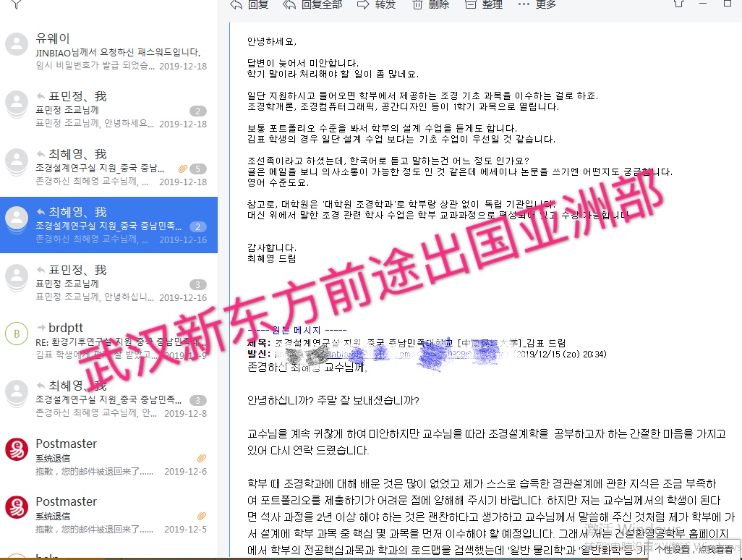This screenshot has height=560, width=742.
Task: Click the '표민정 조교님께' subject dated 2019-12-18
Action: click(67, 110)
